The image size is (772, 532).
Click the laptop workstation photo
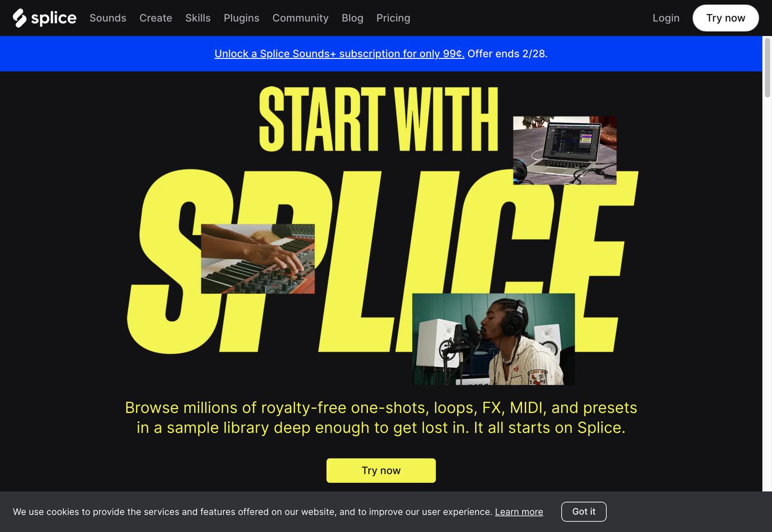[565, 151]
